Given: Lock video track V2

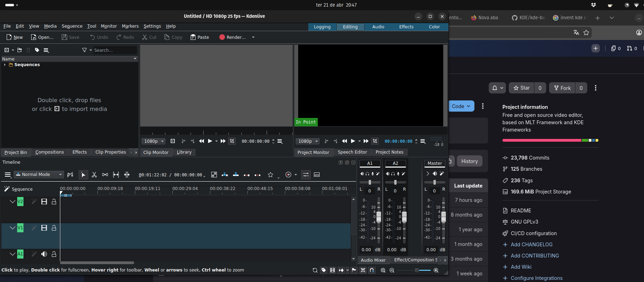Looking at the screenshot, I should pyautogui.click(x=54, y=202).
